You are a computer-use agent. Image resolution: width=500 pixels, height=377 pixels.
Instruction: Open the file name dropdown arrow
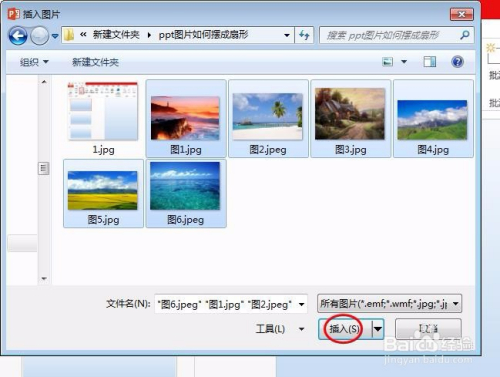(302, 304)
